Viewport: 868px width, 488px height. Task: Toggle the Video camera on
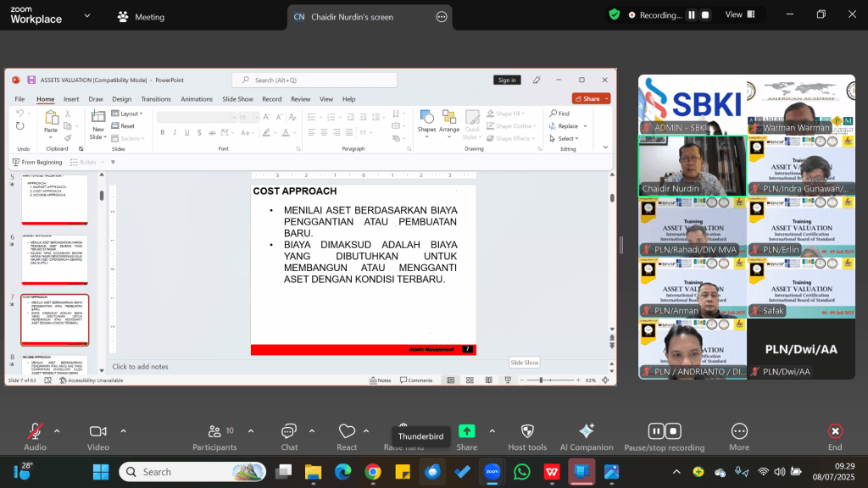(98, 437)
